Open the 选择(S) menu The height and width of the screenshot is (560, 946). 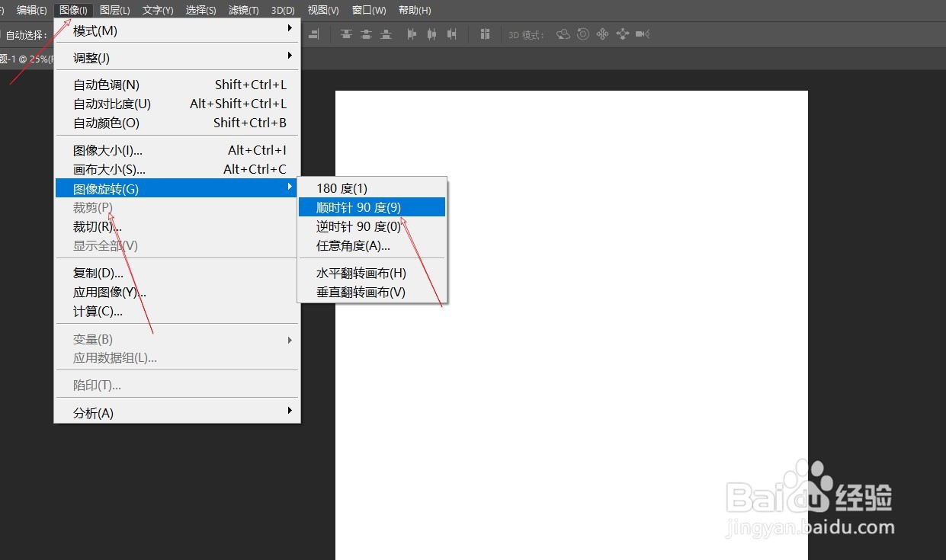(201, 10)
